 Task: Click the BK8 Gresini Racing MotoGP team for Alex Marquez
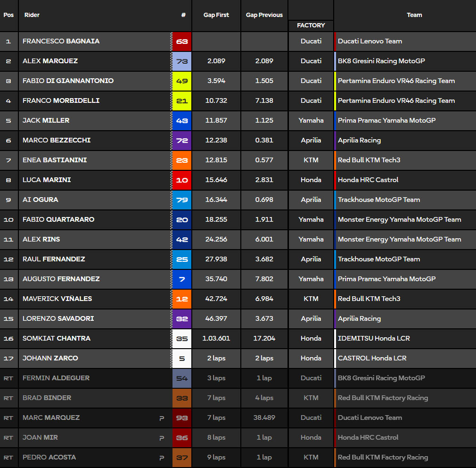(380, 61)
